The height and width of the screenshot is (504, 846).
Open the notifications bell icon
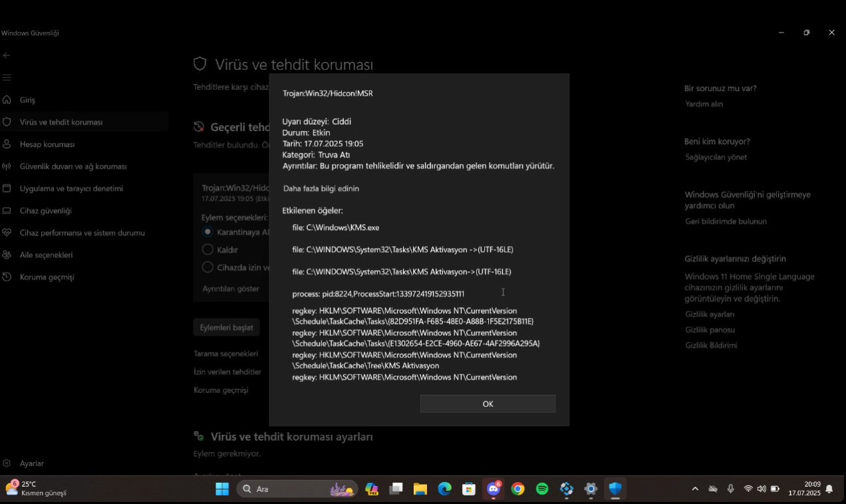(x=829, y=489)
